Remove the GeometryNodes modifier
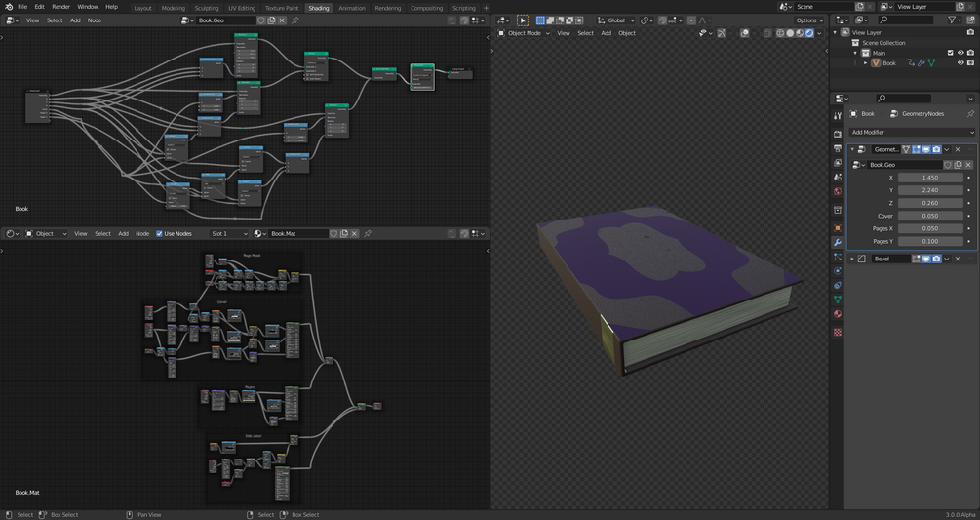The image size is (980, 520). (x=958, y=150)
